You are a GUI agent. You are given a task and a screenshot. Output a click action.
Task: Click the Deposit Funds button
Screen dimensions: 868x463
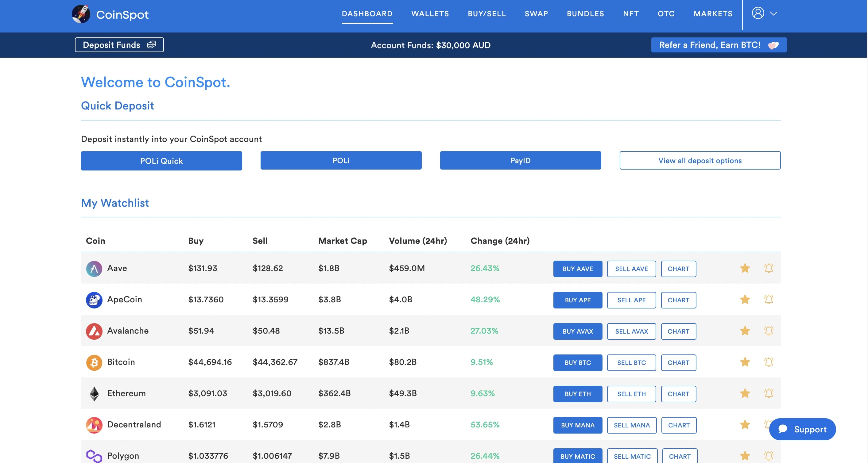point(119,45)
